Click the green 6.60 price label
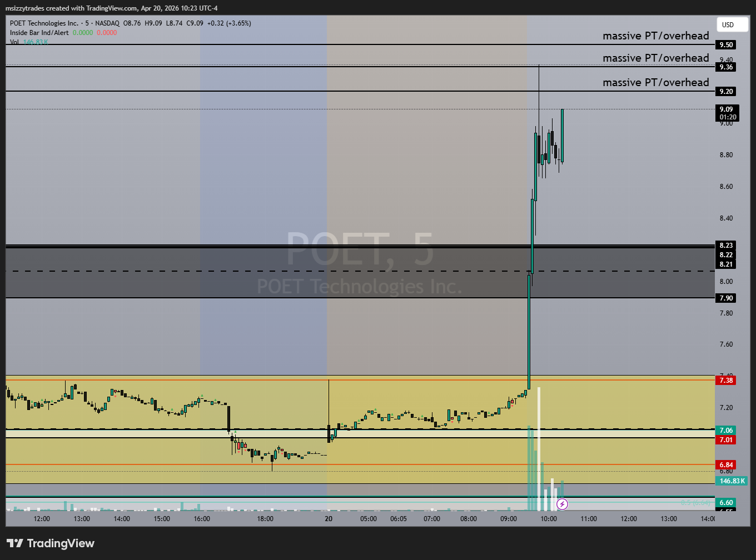The image size is (756, 560). pyautogui.click(x=727, y=502)
